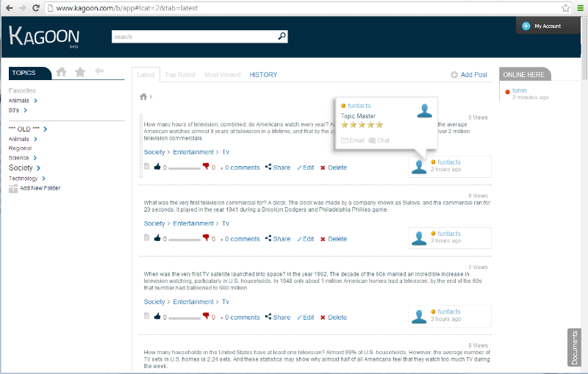Expand the Society topic chevron
Screen dimensions: 588x374
[x=38, y=168]
